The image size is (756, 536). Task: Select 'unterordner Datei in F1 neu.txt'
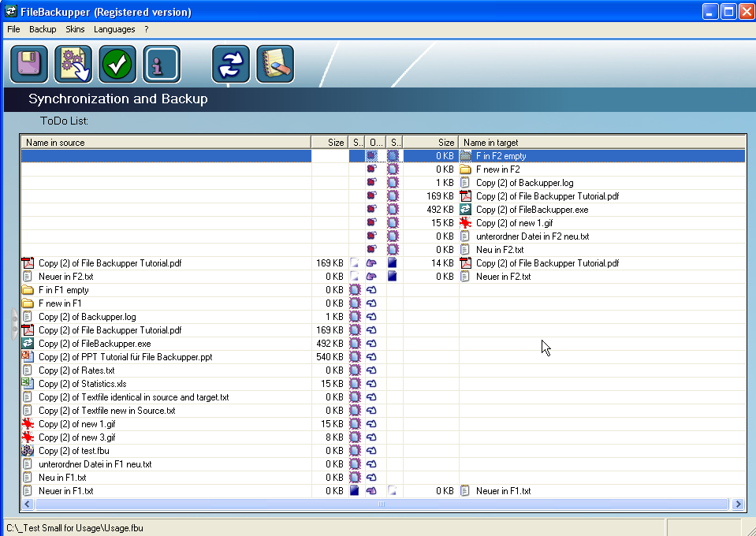pyautogui.click(x=95, y=464)
